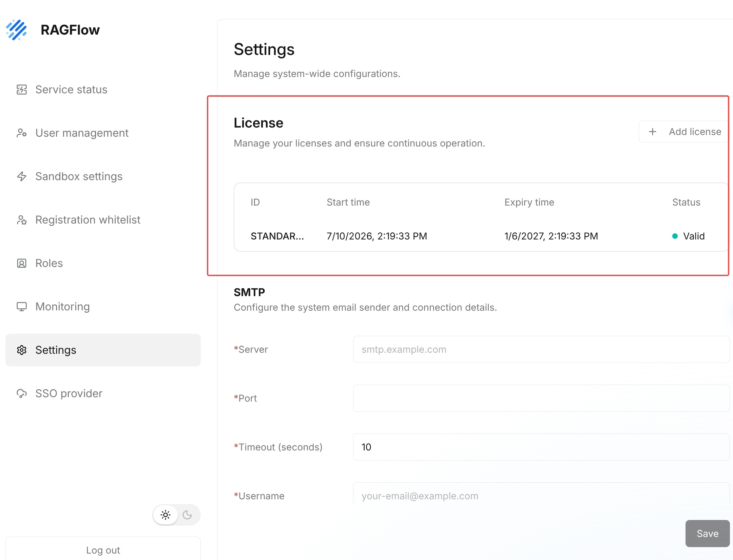Click the Settings gear icon
Image resolution: width=733 pixels, height=560 pixels.
22,350
